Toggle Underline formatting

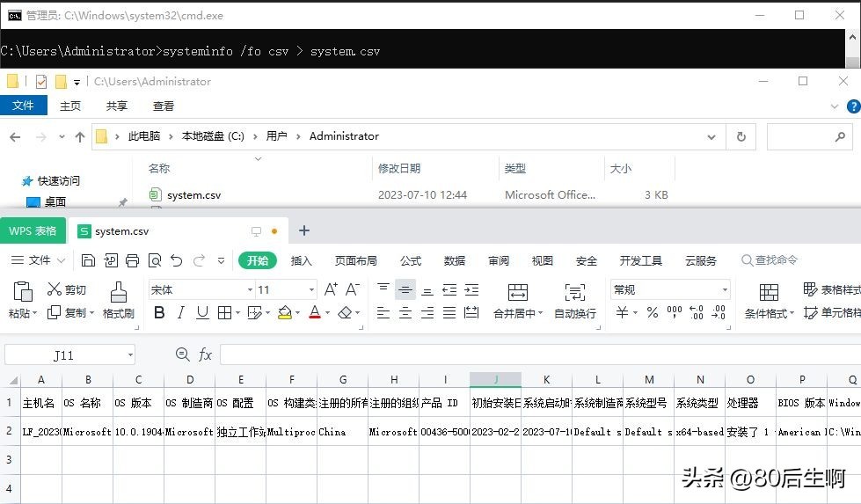coord(202,312)
